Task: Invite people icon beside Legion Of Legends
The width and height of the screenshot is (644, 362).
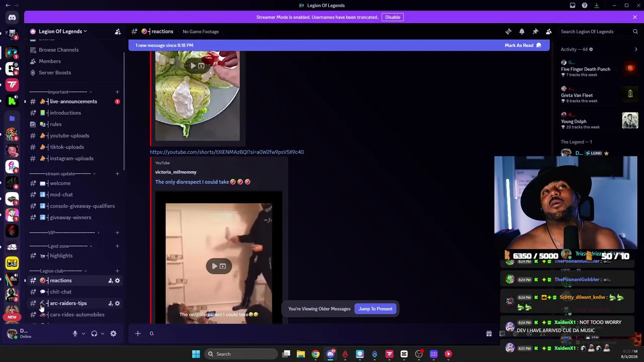Action: [x=118, y=32]
